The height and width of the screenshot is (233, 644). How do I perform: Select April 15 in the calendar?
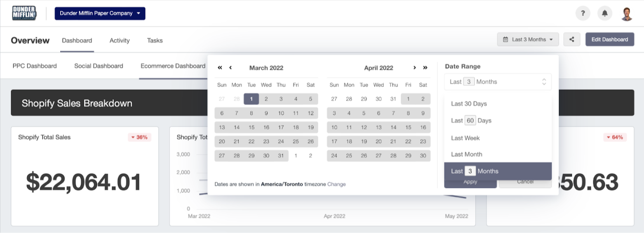408,127
